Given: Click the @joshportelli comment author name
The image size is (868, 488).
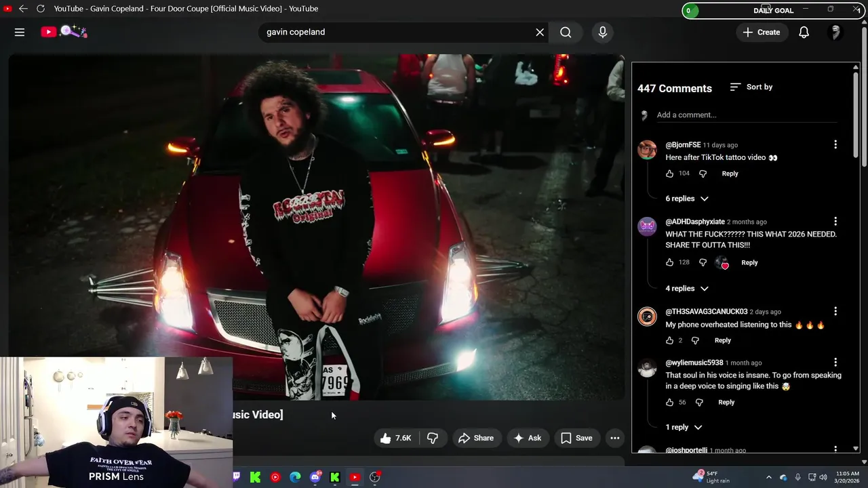Looking at the screenshot, I should click(x=686, y=450).
